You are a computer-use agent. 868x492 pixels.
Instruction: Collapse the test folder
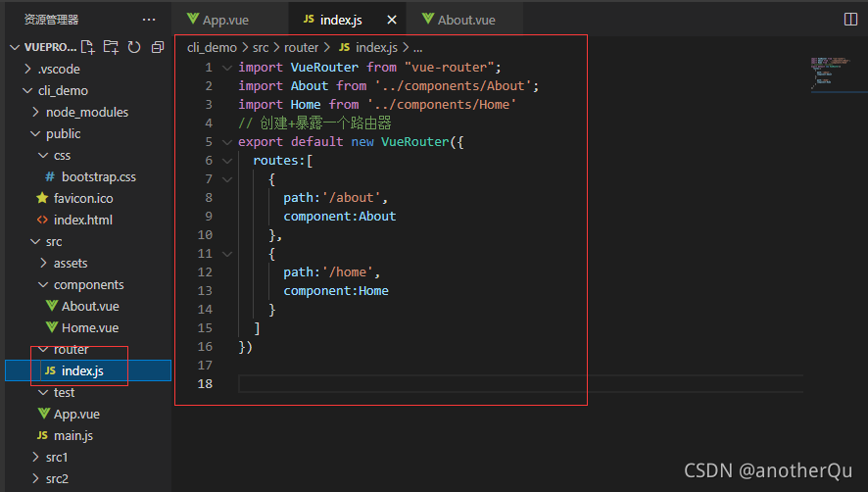pyautogui.click(x=43, y=392)
